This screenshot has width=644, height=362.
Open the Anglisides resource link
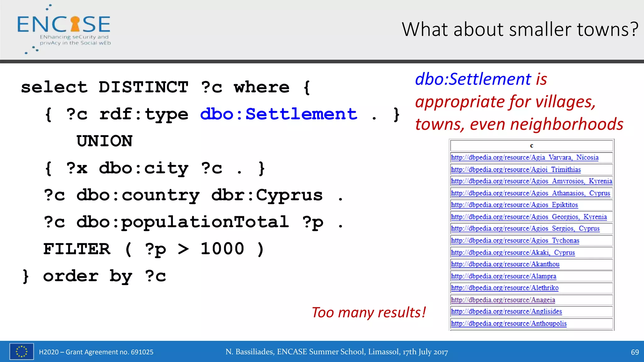(x=506, y=311)
